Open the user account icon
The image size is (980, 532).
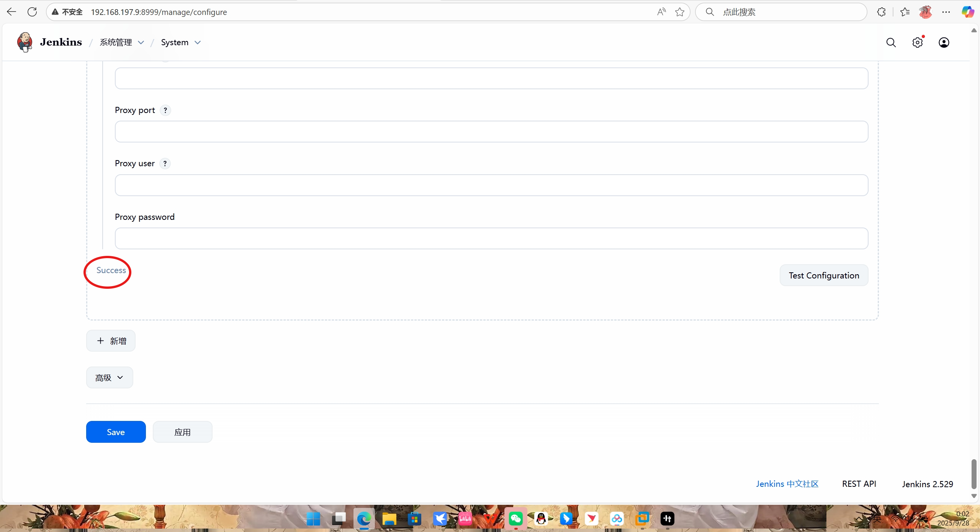tap(944, 43)
